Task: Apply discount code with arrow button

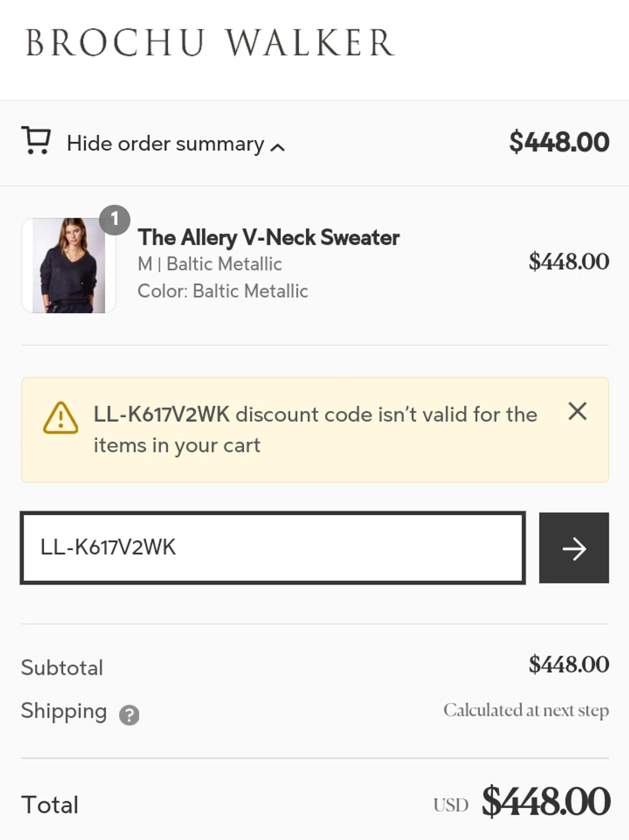Action: pos(574,548)
